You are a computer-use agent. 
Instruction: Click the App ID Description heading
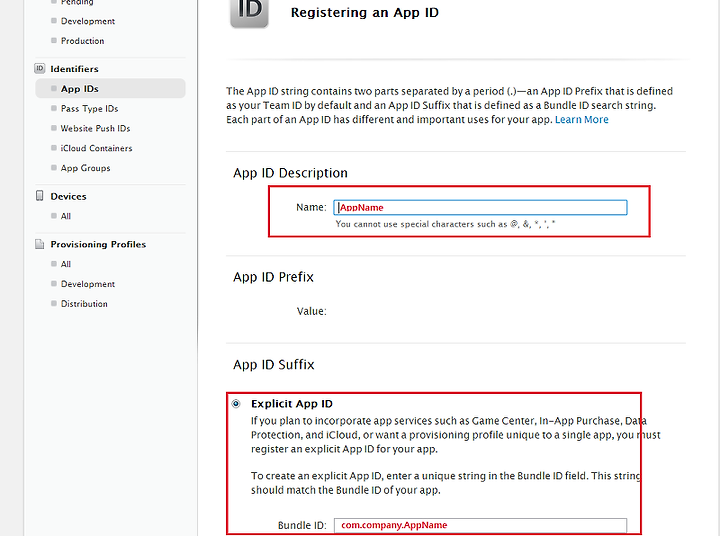[x=290, y=173]
